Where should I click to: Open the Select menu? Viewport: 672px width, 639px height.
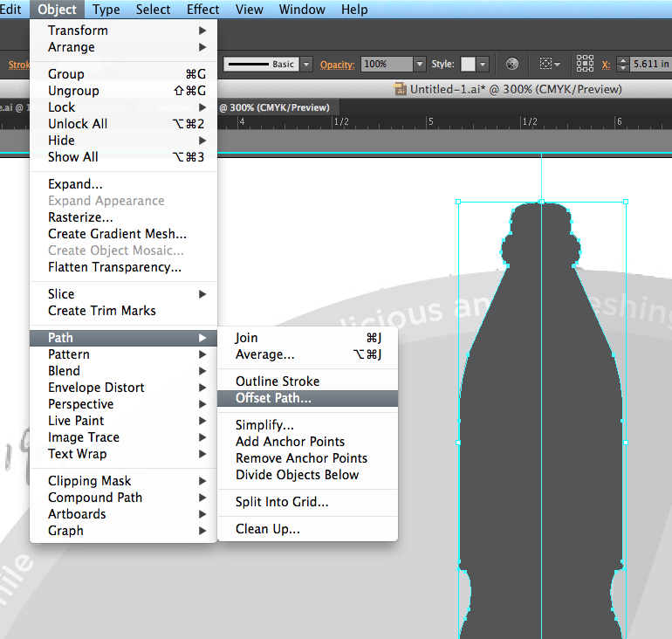(x=153, y=9)
